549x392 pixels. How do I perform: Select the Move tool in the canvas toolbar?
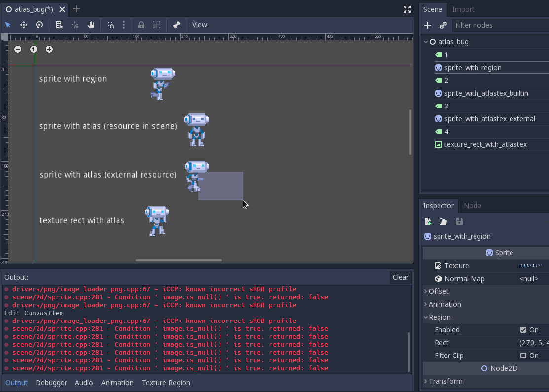pyautogui.click(x=23, y=24)
